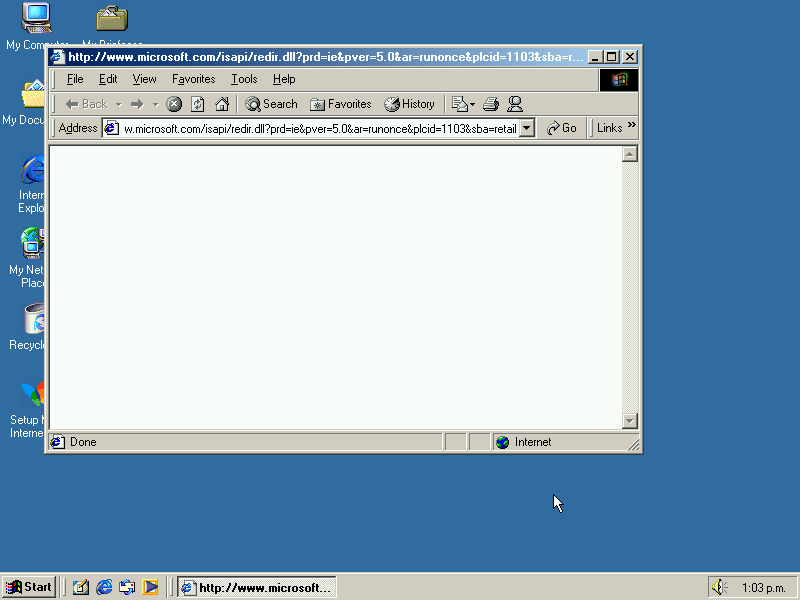This screenshot has width=800, height=600.
Task: Maximize the Internet Explorer window
Action: (x=611, y=57)
